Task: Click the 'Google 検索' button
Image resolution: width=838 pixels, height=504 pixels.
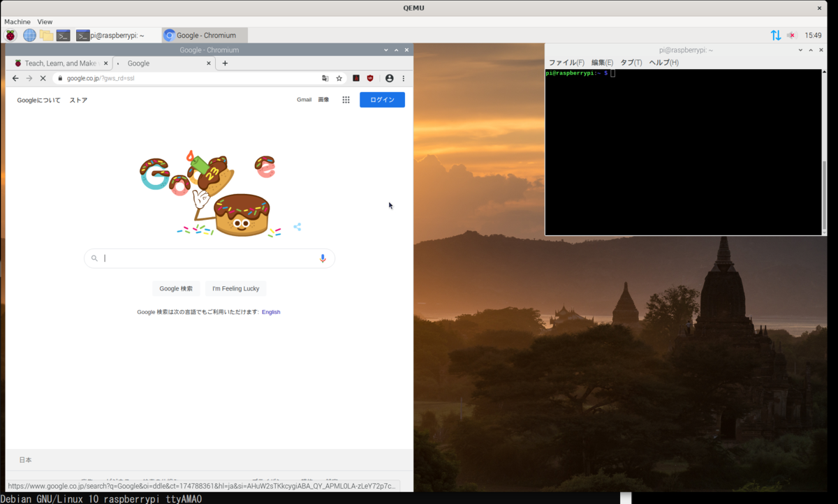Action: (176, 288)
